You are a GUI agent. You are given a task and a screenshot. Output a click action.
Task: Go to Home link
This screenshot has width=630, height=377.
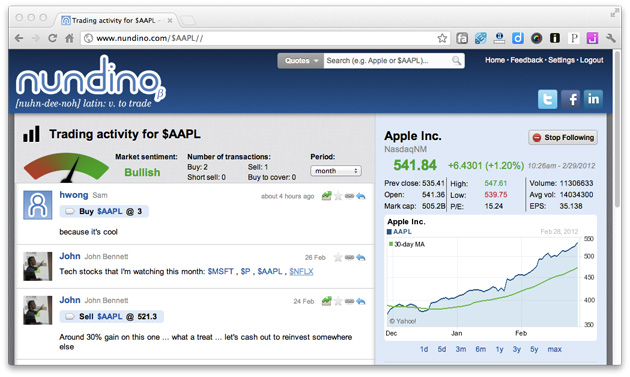coord(495,60)
